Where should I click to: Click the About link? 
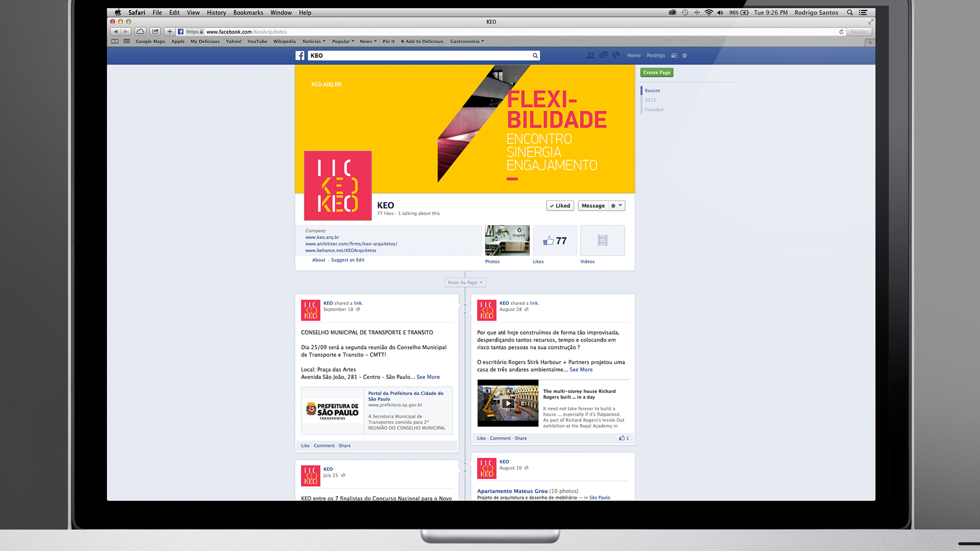318,260
